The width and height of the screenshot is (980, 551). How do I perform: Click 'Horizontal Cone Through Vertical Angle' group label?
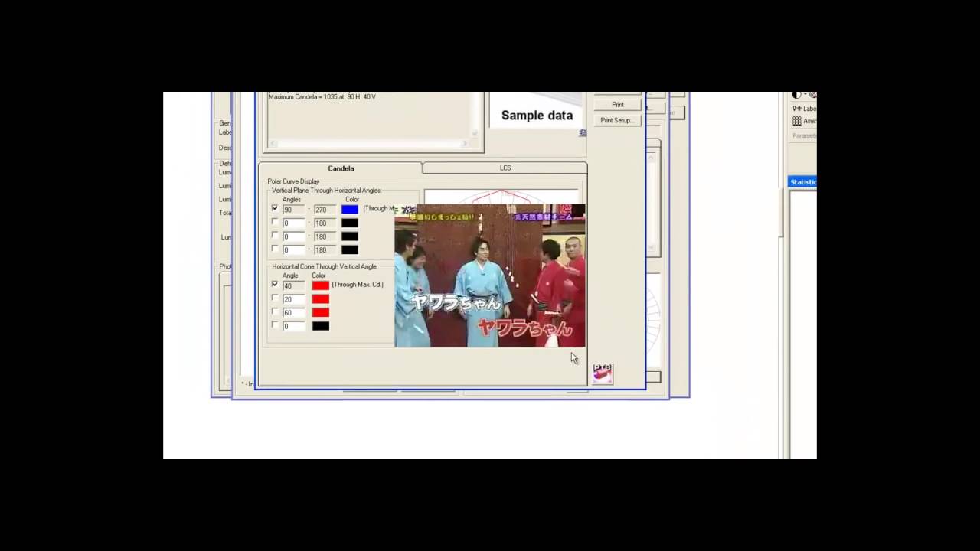click(x=325, y=266)
